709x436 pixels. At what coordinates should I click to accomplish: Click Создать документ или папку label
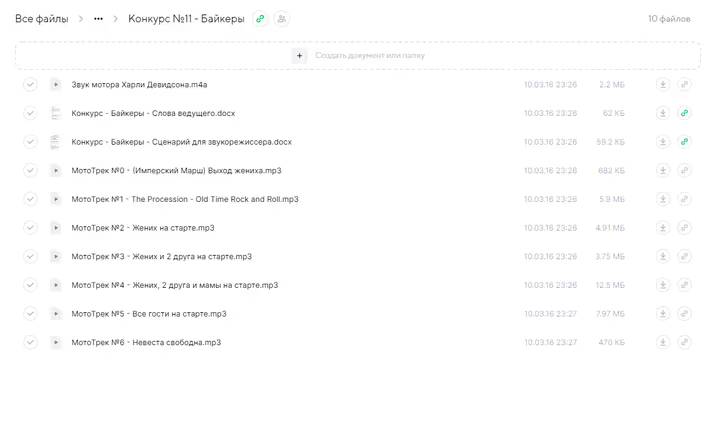click(x=370, y=56)
